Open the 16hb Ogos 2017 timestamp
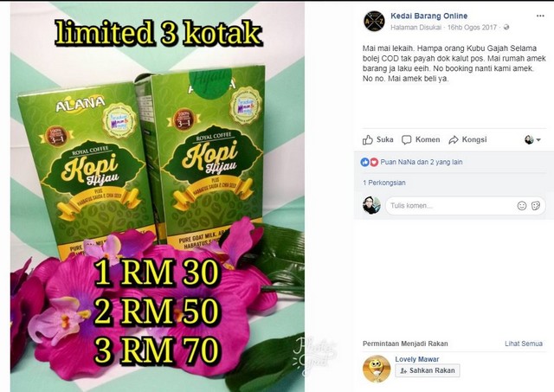The width and height of the screenshot is (554, 392). tap(472, 27)
